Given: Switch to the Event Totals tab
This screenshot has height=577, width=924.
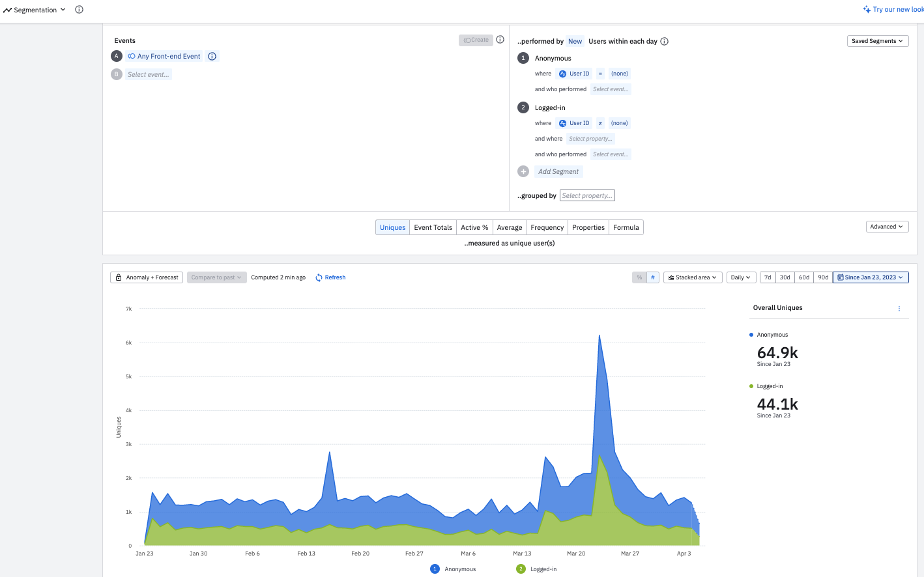Looking at the screenshot, I should pyautogui.click(x=433, y=227).
